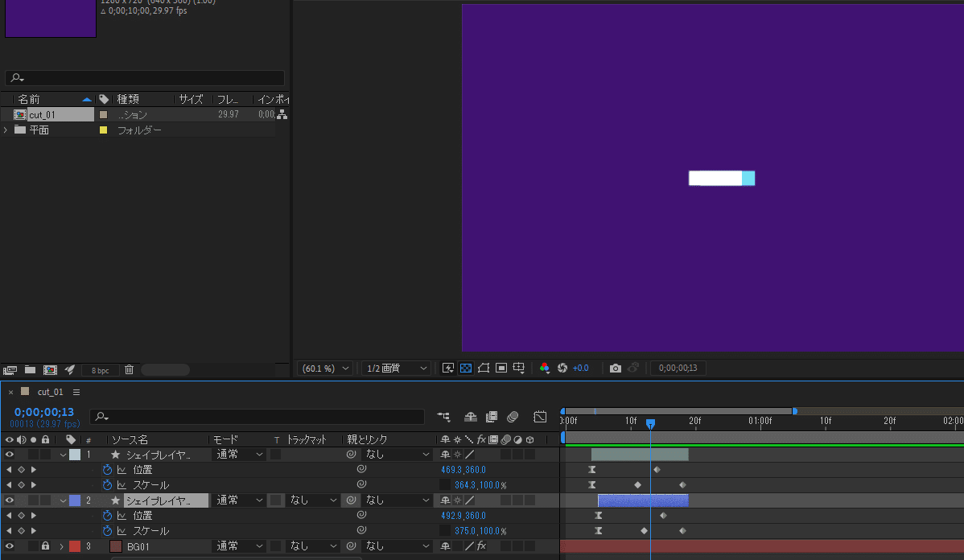
Task: Click layer 2 blue label color
Action: 75,500
